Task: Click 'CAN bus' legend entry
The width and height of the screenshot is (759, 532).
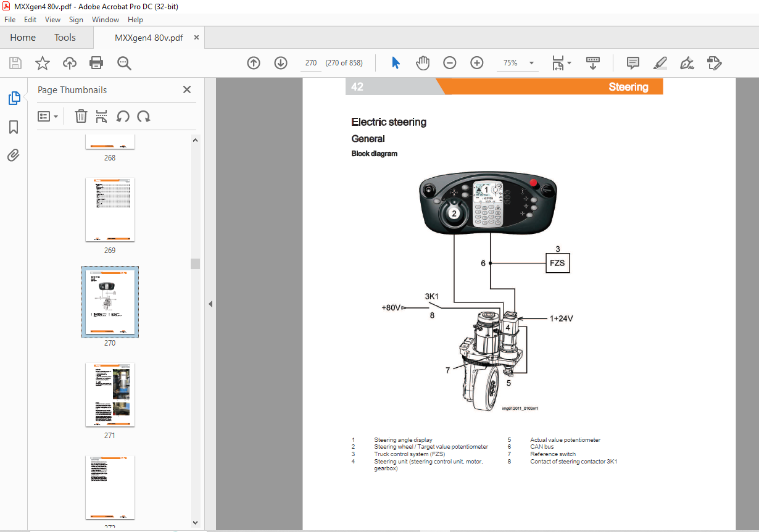Action: [542, 447]
